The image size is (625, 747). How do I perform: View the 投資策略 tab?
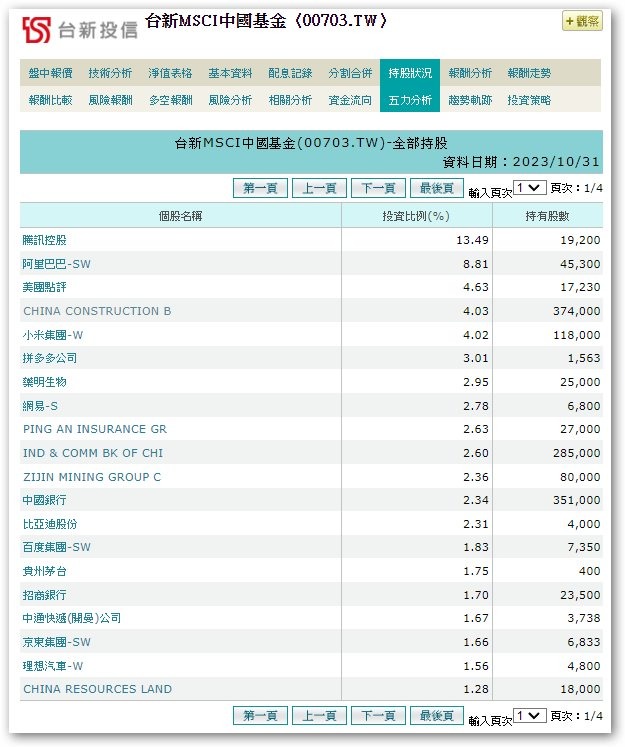[x=529, y=100]
